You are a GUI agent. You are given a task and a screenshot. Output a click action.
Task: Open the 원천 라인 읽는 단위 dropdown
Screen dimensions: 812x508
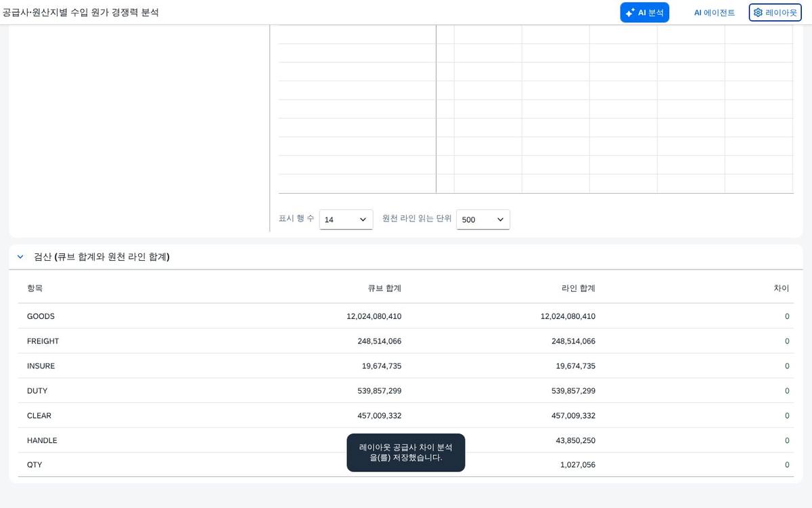pyautogui.click(x=483, y=219)
